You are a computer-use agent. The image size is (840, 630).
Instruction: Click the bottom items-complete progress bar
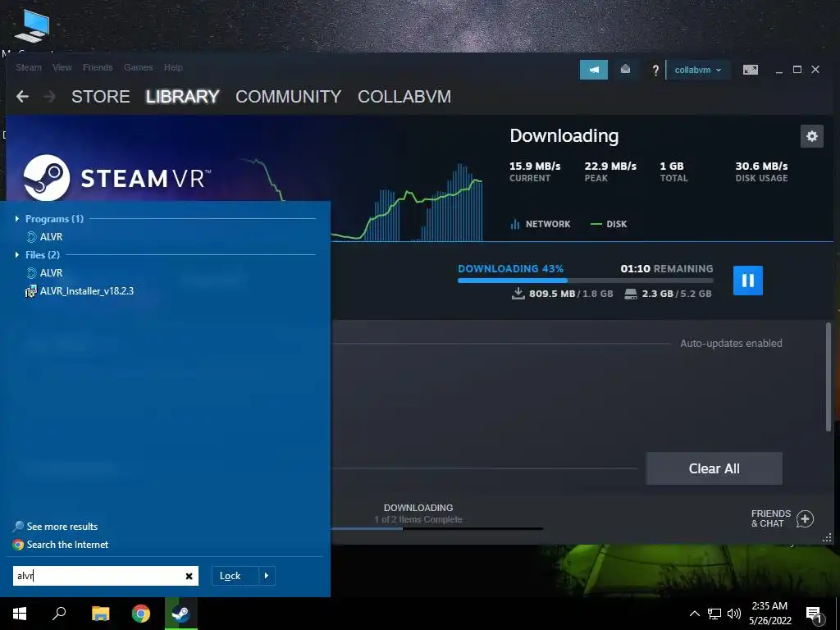437,529
